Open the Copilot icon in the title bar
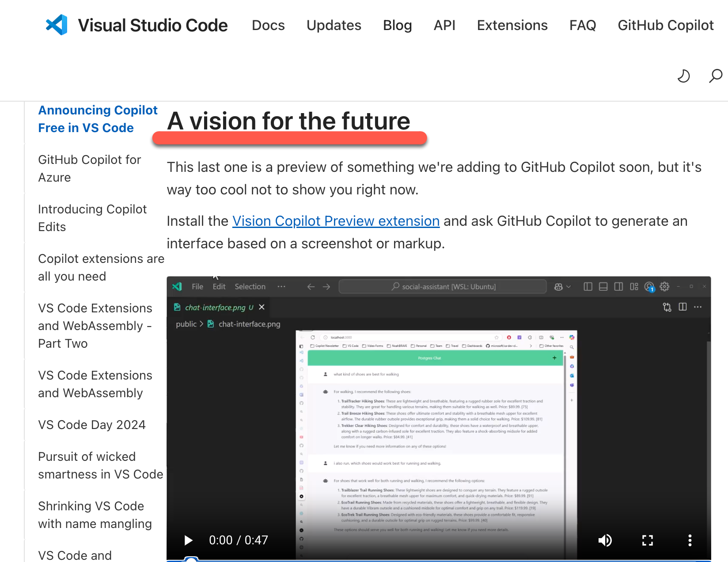728x562 pixels. (x=558, y=286)
